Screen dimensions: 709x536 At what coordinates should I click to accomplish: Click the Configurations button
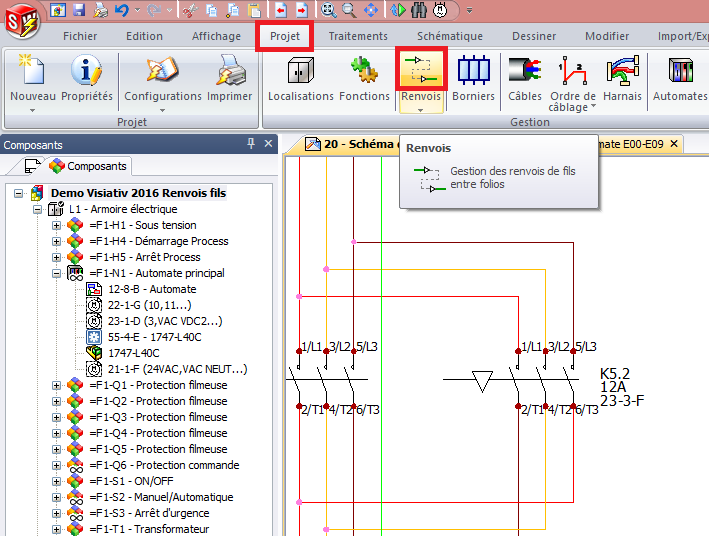(163, 77)
